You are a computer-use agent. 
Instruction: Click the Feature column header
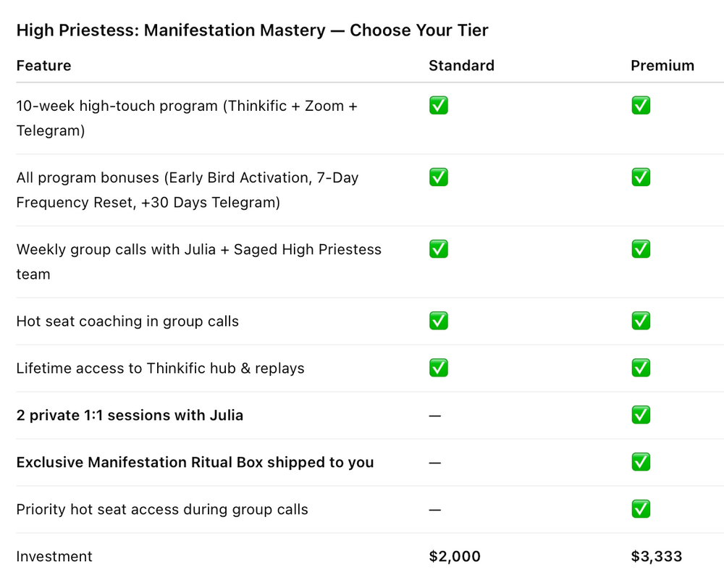tap(44, 66)
